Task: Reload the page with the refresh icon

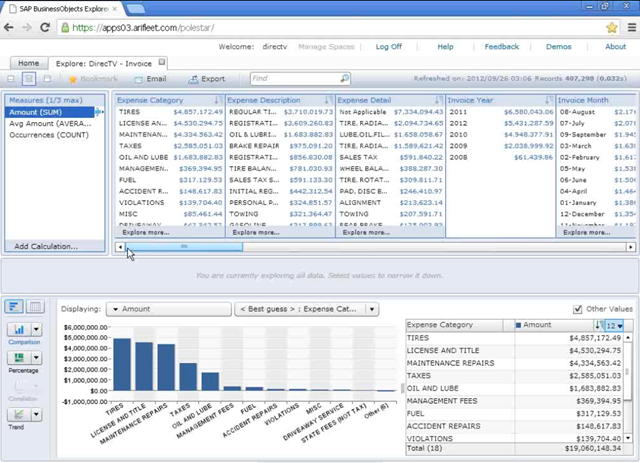Action: [45, 27]
